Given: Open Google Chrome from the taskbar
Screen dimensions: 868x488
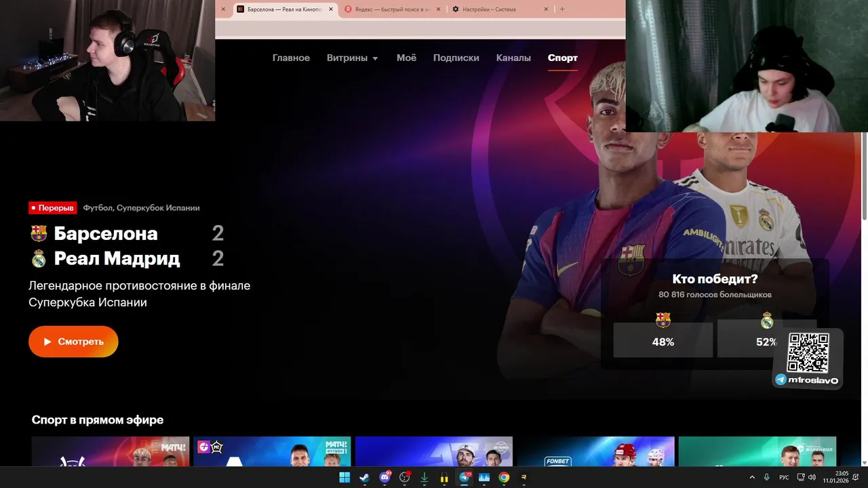Looking at the screenshot, I should click(504, 477).
